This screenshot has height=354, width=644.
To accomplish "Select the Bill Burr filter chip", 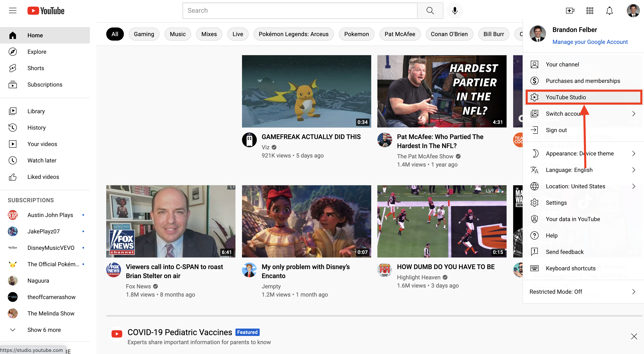I will (493, 34).
